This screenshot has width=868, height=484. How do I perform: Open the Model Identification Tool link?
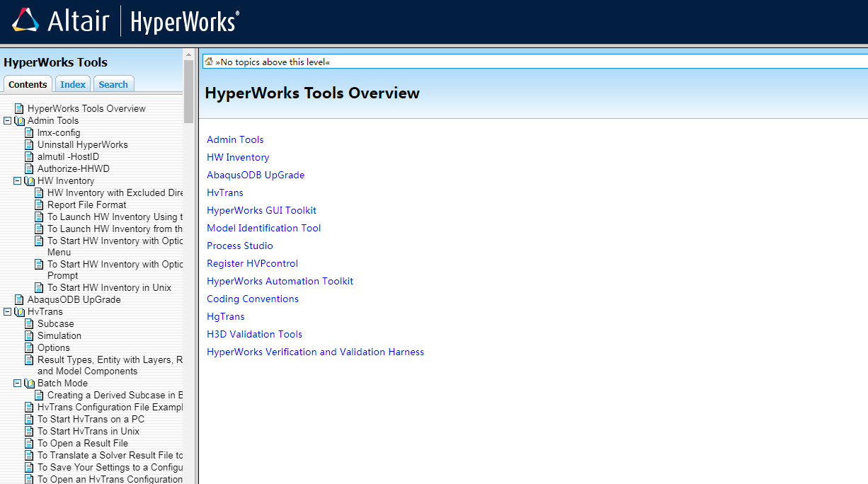(263, 228)
